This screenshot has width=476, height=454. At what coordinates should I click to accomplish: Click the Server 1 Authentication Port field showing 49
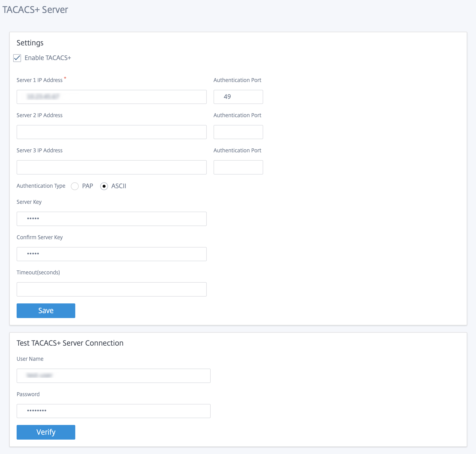pyautogui.click(x=238, y=97)
